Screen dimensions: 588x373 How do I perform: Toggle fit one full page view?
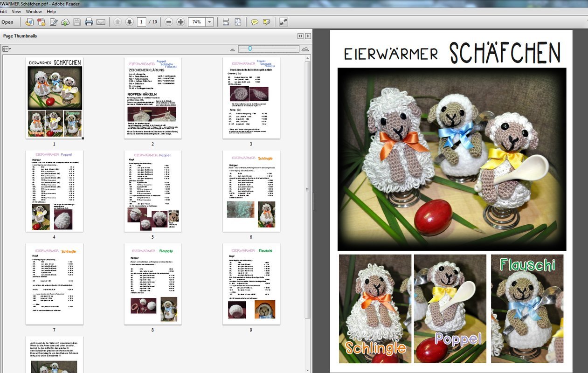[238, 22]
